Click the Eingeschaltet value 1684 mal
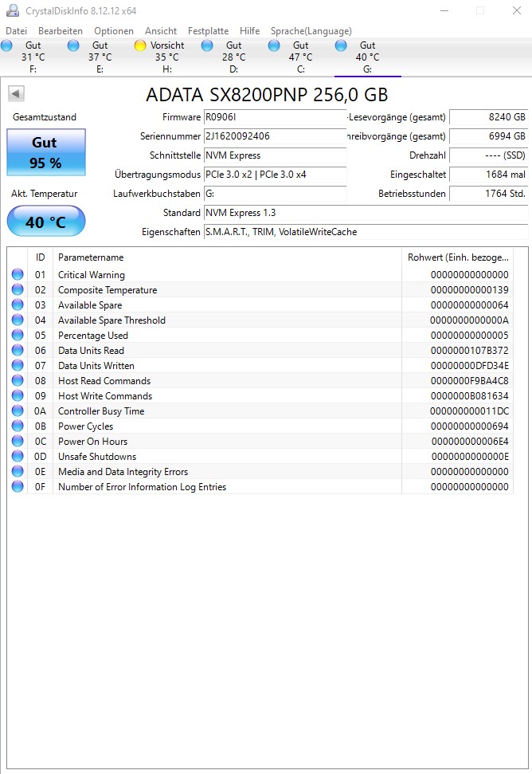Screen dimensions: 532x774 (x=489, y=175)
